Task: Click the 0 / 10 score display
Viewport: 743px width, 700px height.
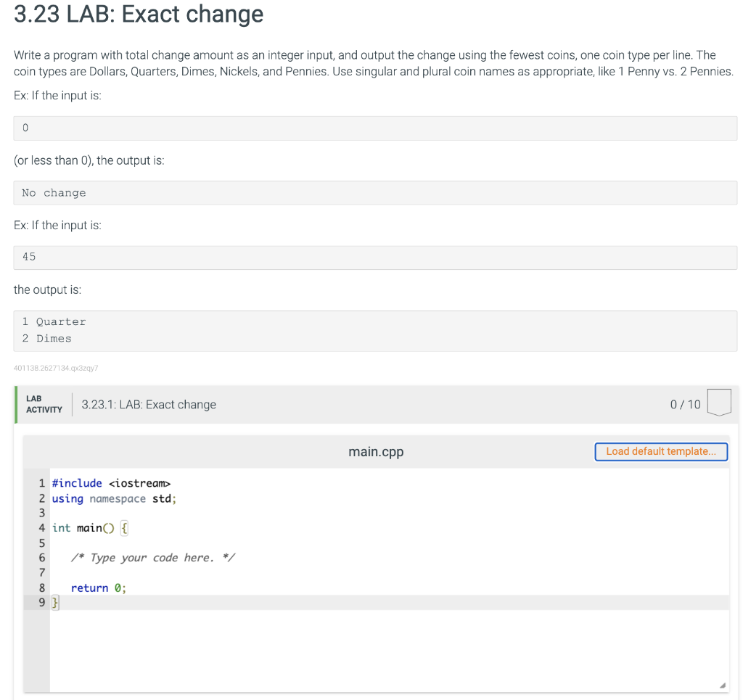Action: pos(685,404)
